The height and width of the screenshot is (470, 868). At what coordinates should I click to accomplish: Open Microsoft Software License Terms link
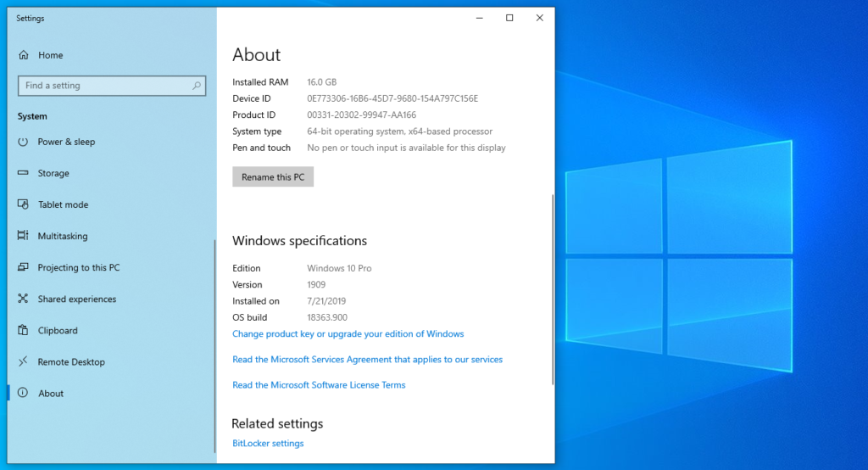click(319, 384)
